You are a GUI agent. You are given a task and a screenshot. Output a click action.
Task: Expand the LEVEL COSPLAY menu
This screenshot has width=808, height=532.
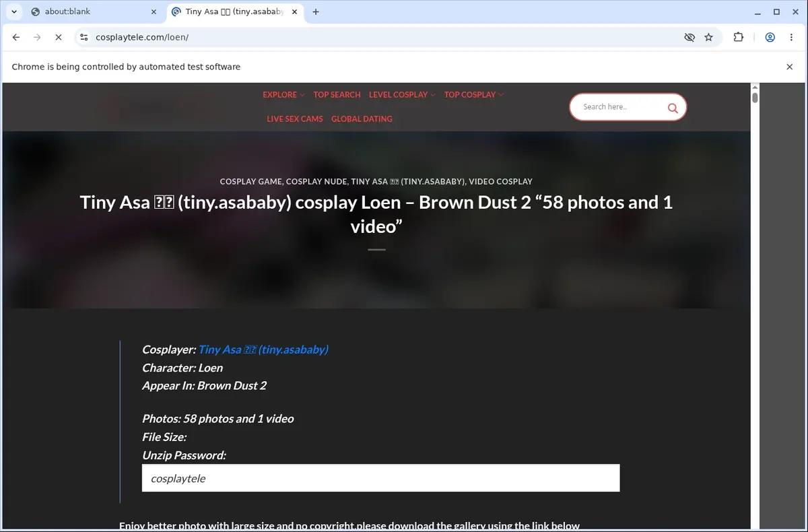click(x=402, y=95)
